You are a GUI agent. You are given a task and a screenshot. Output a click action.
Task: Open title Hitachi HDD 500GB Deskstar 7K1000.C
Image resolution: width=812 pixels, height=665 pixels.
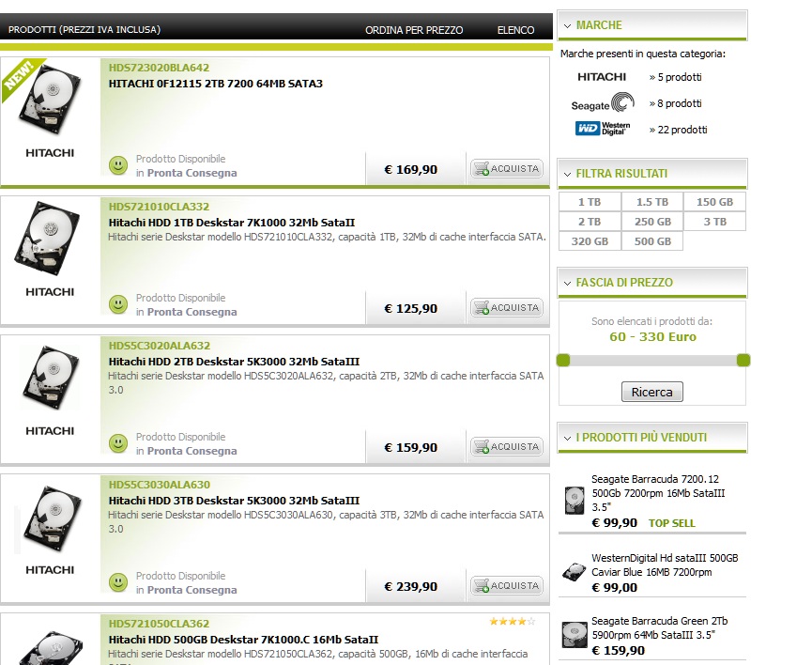pyautogui.click(x=243, y=640)
